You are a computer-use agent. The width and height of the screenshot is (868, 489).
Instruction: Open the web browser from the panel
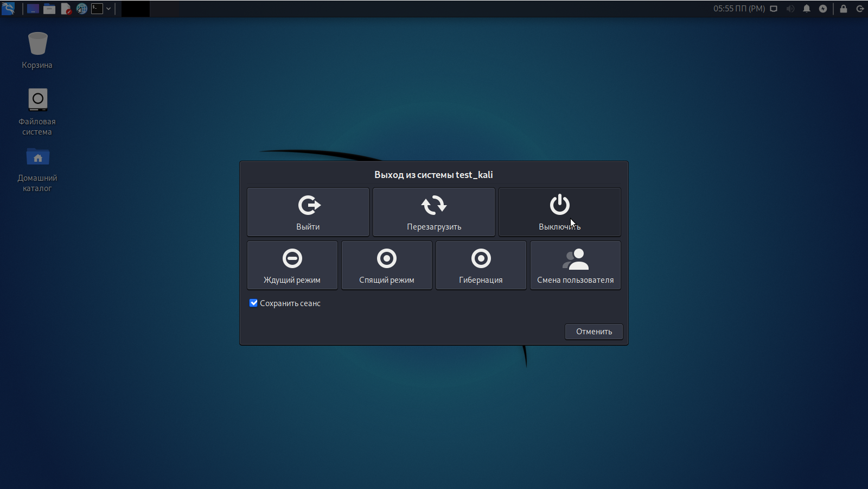click(82, 9)
